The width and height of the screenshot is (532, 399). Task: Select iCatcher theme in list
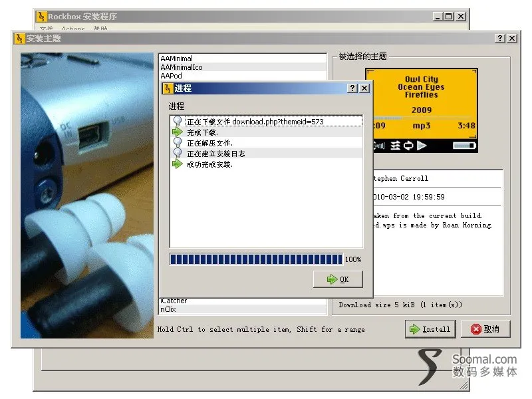(x=243, y=301)
